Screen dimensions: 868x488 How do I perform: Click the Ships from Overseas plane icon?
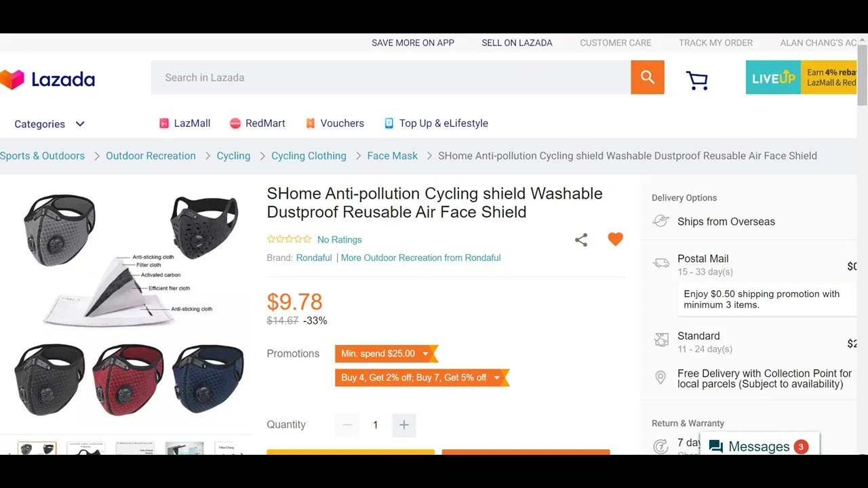pos(660,221)
